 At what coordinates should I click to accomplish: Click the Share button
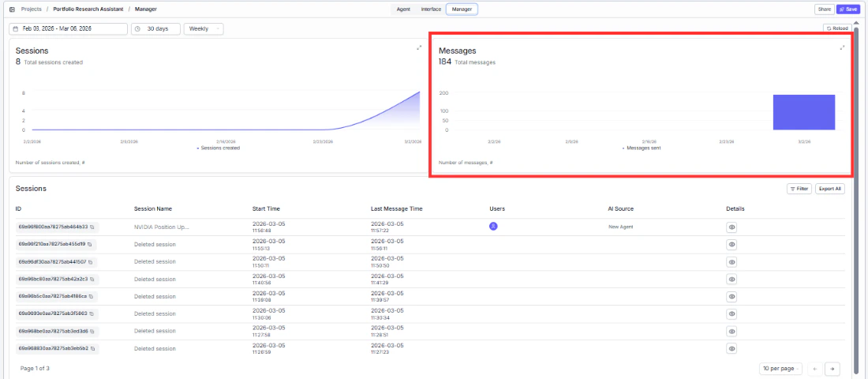[825, 9]
